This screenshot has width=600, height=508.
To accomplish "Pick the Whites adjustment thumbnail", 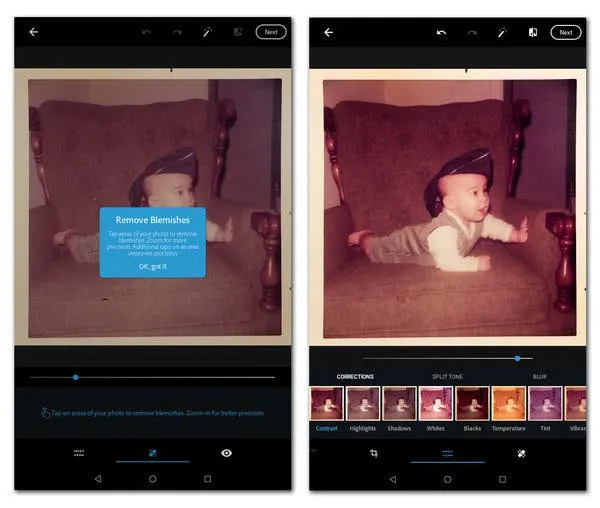I will coord(436,404).
